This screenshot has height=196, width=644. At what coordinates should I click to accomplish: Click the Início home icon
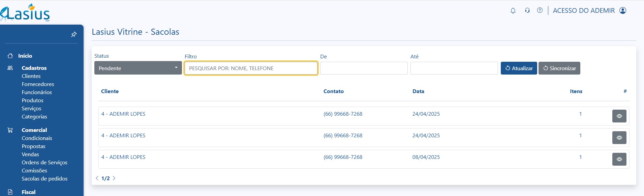[x=10, y=56]
